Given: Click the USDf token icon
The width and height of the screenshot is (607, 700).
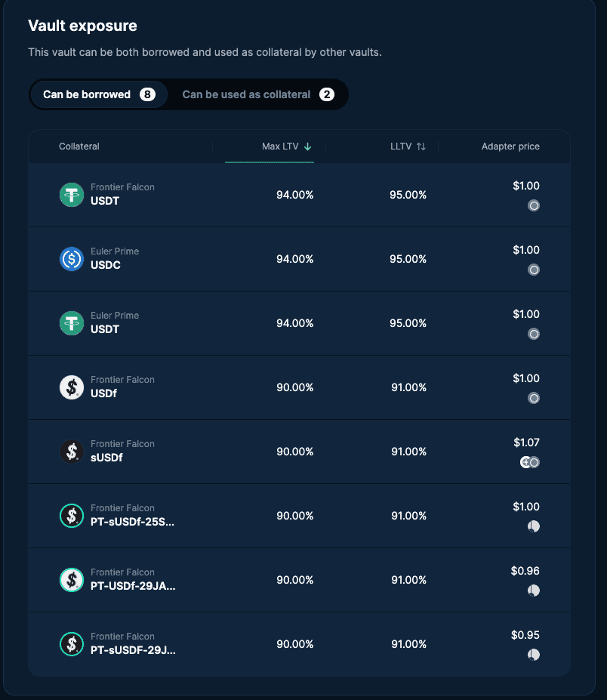Looking at the screenshot, I should 72,387.
